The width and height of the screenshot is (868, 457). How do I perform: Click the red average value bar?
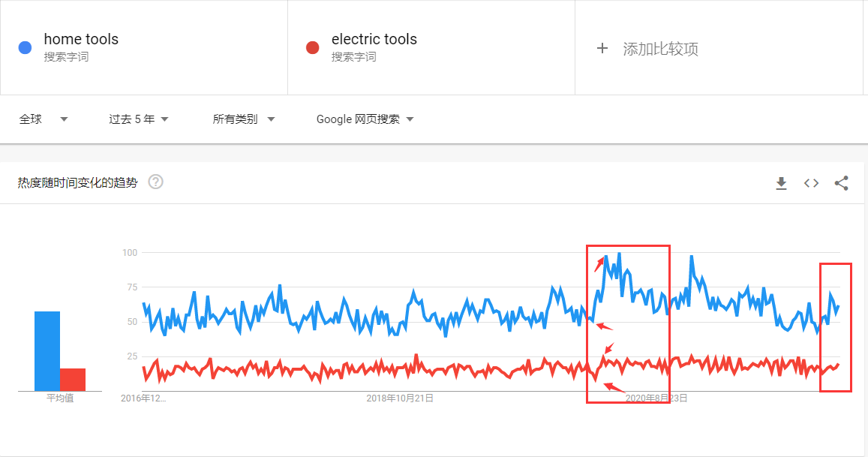pos(73,379)
